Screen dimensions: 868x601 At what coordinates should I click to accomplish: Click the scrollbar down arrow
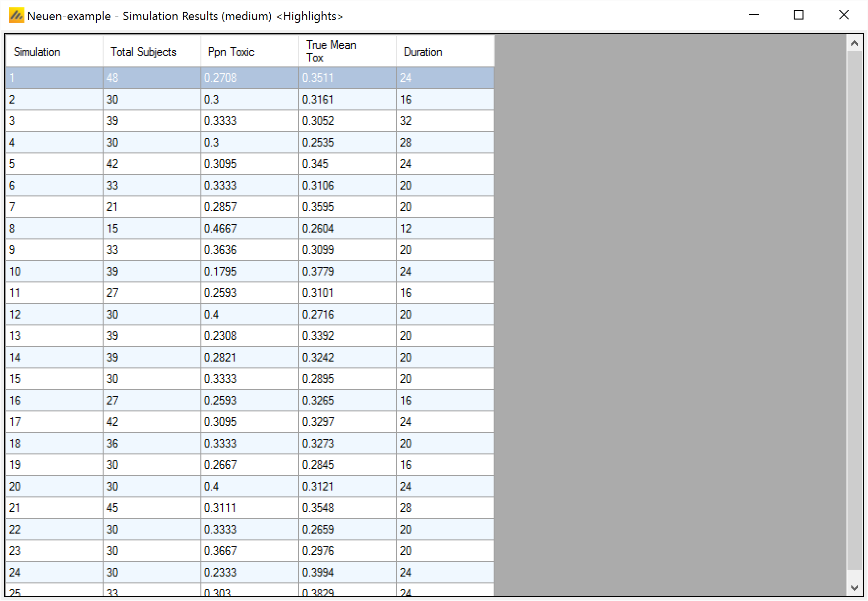click(x=855, y=588)
